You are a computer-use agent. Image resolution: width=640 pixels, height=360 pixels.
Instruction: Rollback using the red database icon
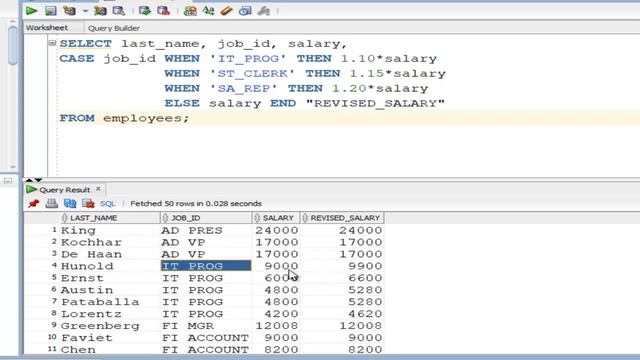coord(163,11)
